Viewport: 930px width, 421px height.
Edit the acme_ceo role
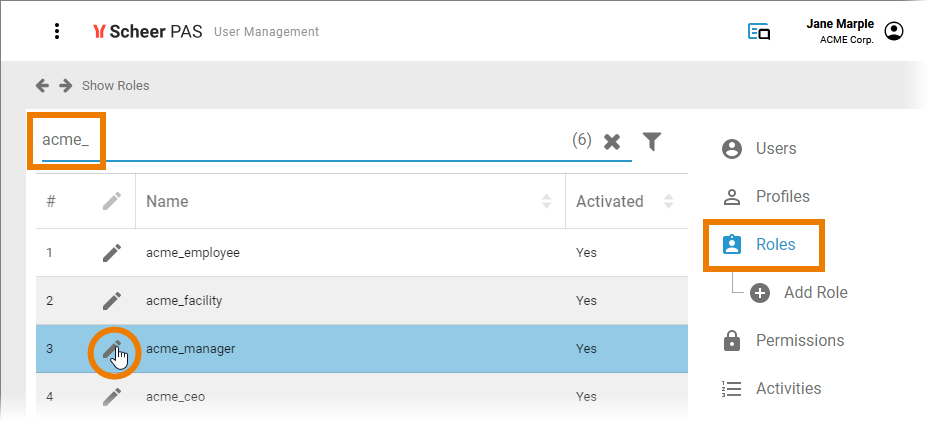pyautogui.click(x=112, y=397)
